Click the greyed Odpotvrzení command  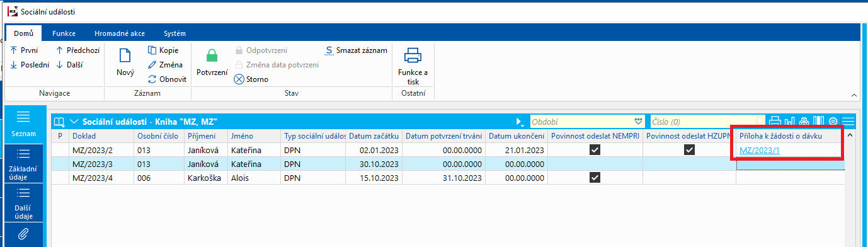pyautogui.click(x=261, y=50)
